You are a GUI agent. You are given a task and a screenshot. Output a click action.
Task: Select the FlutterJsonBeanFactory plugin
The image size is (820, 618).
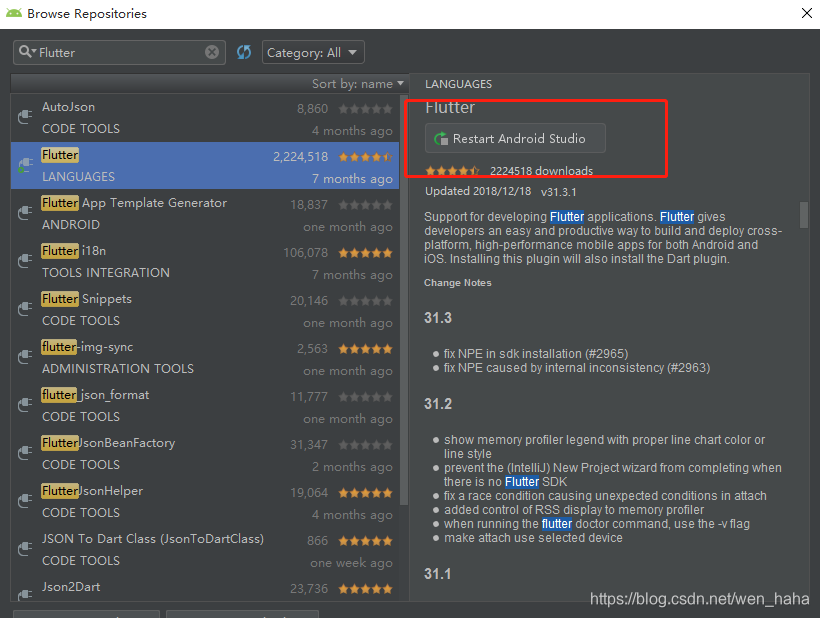(x=205, y=454)
